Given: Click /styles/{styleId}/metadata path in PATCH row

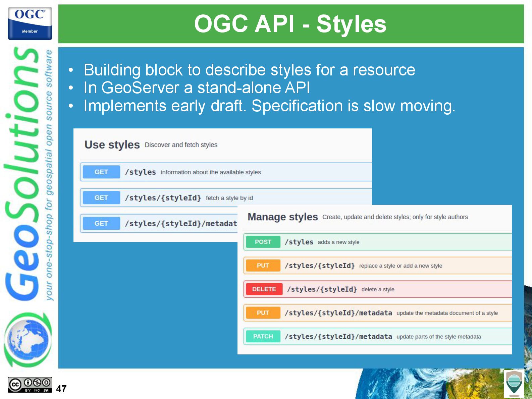Looking at the screenshot, I should click(338, 337).
